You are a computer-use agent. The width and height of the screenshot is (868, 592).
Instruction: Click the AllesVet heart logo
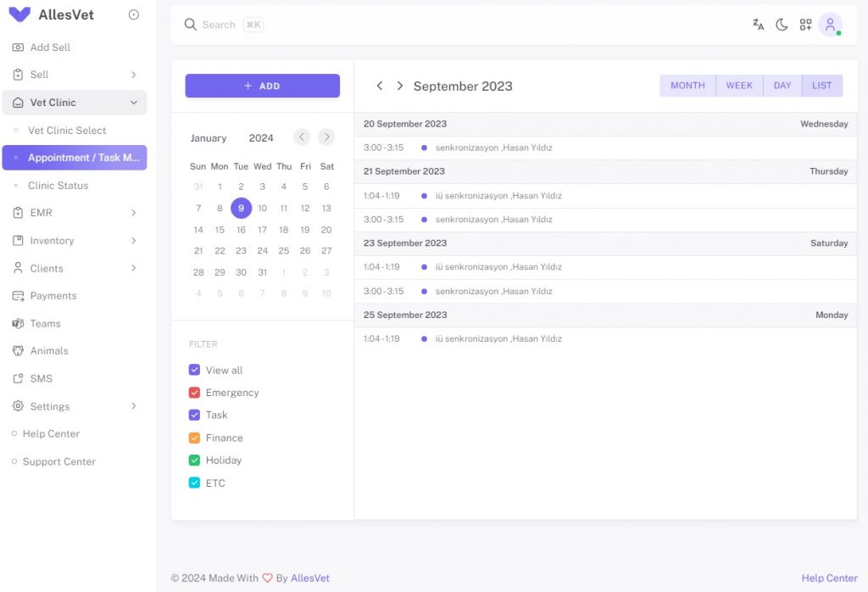pyautogui.click(x=20, y=15)
